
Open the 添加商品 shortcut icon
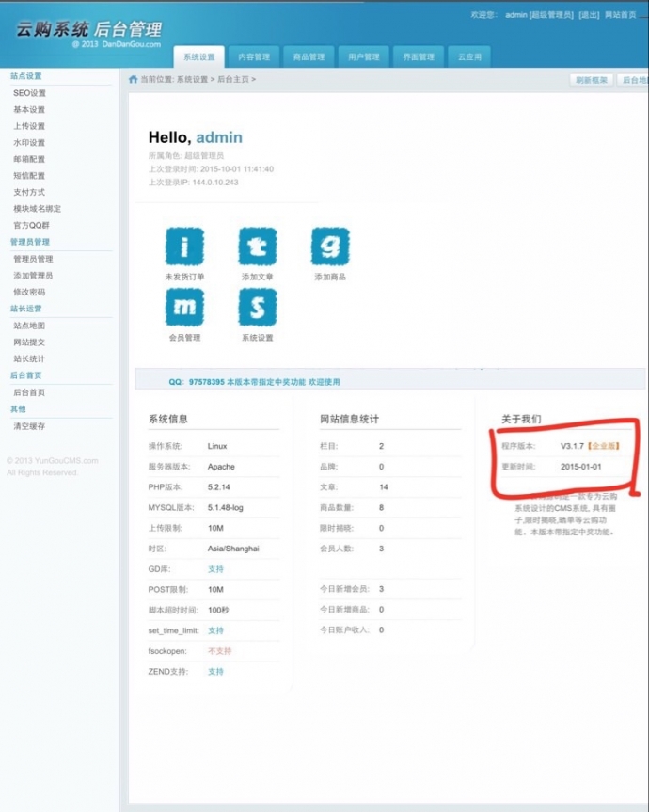click(x=330, y=247)
